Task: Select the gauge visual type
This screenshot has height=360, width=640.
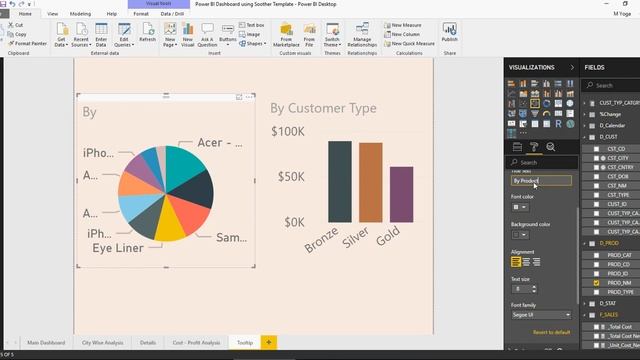Action: (547, 114)
